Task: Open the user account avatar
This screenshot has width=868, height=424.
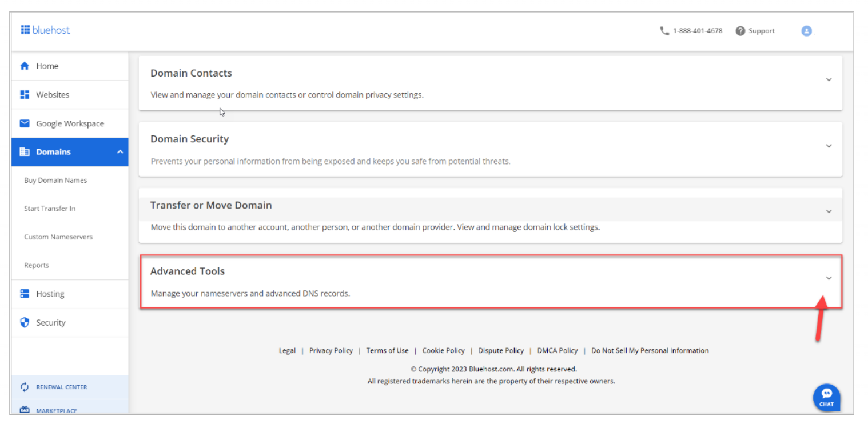Action: point(806,31)
